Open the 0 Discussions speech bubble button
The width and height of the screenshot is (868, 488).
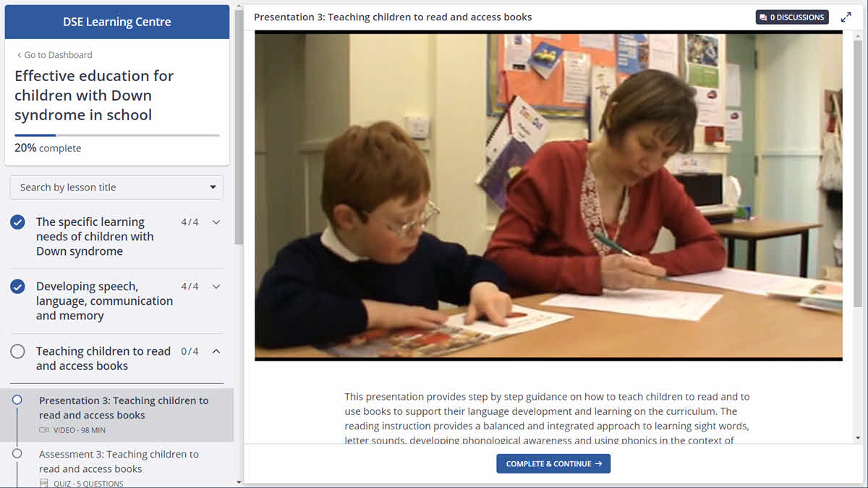click(792, 17)
